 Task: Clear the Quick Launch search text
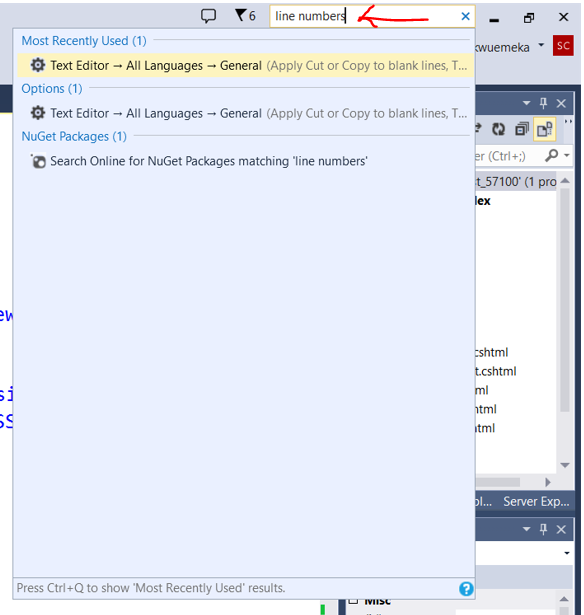tap(465, 16)
